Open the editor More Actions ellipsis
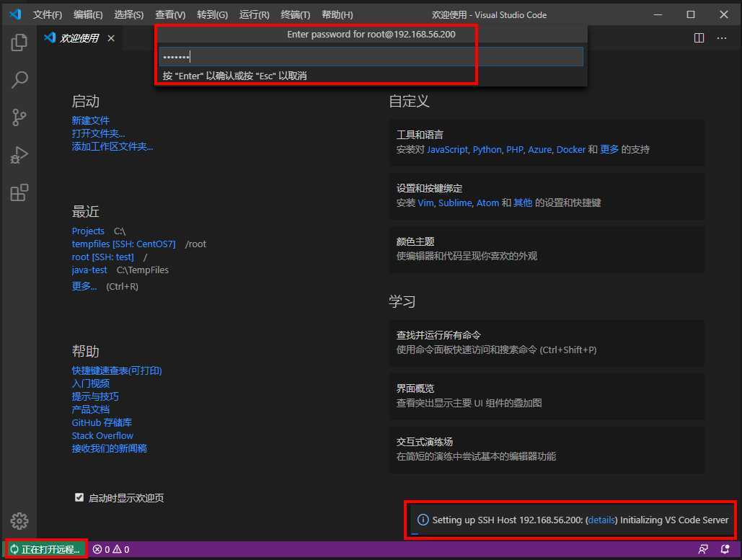 (x=722, y=37)
